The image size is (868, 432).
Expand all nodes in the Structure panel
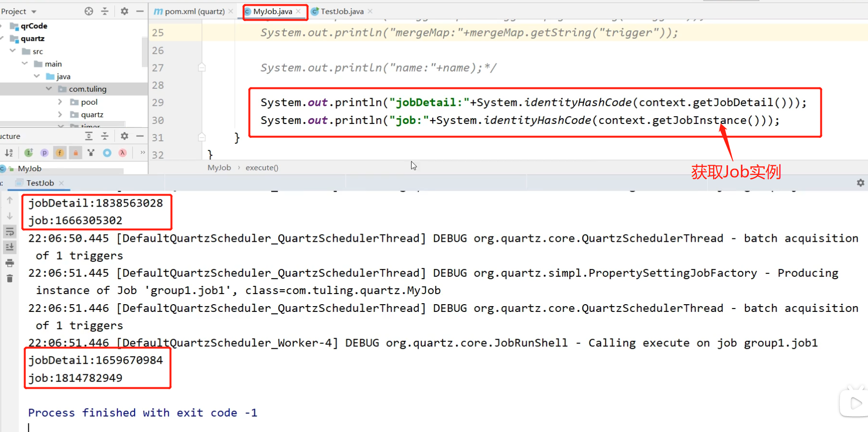(x=89, y=136)
